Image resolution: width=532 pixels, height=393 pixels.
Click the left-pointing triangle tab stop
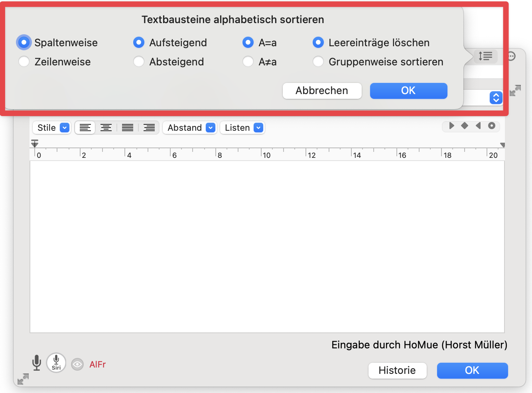click(x=478, y=126)
